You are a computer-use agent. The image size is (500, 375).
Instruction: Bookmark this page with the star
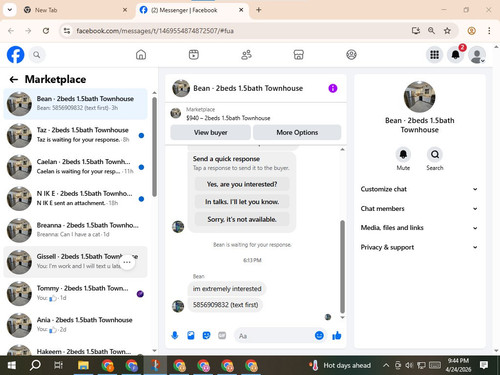click(447, 31)
